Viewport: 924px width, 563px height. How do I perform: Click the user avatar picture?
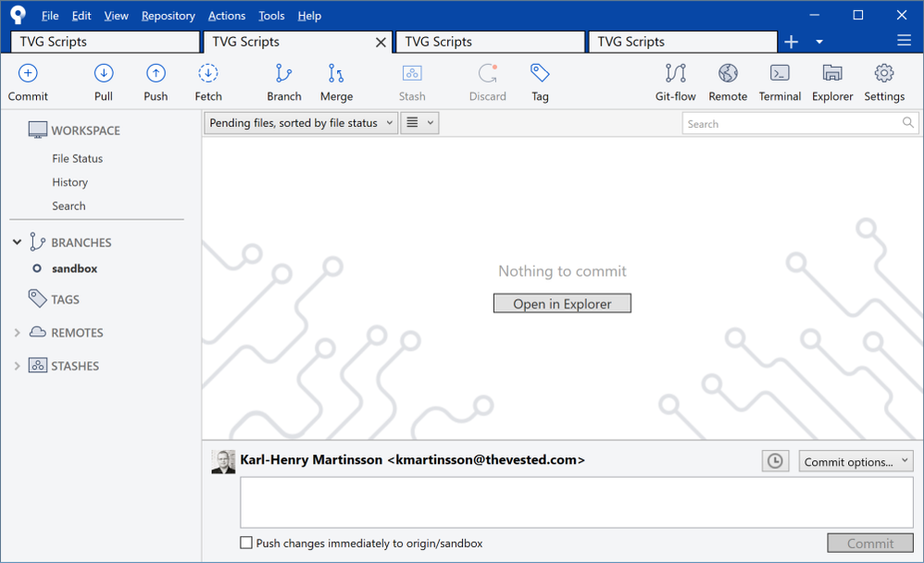(223, 462)
